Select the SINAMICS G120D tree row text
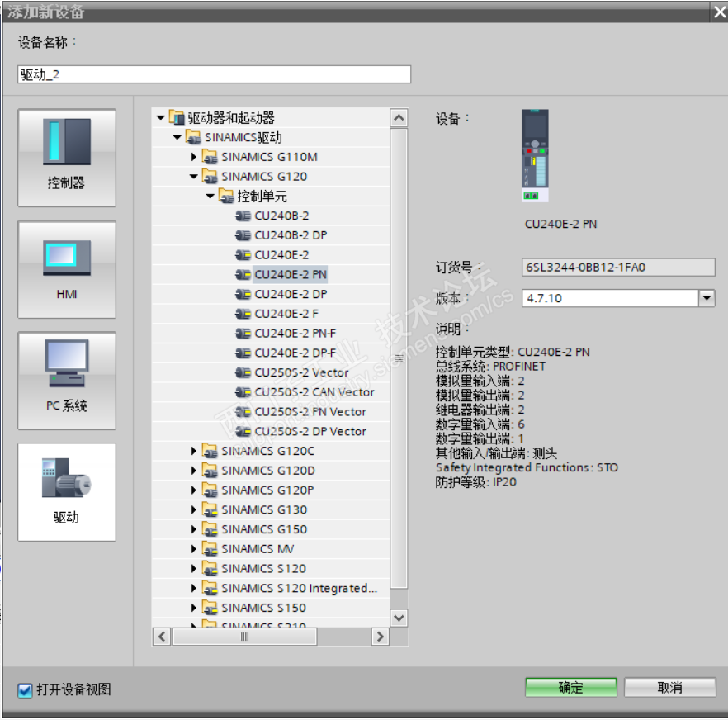Image resolution: width=728 pixels, height=720 pixels. tap(268, 471)
